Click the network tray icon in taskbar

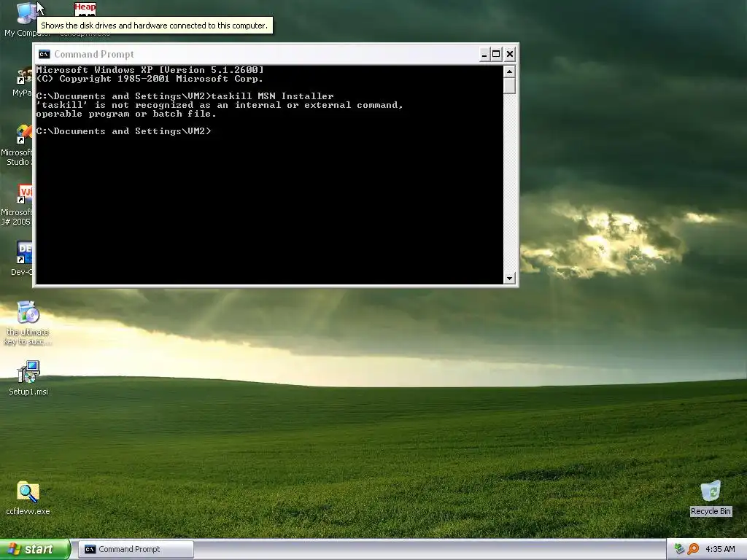[679, 549]
